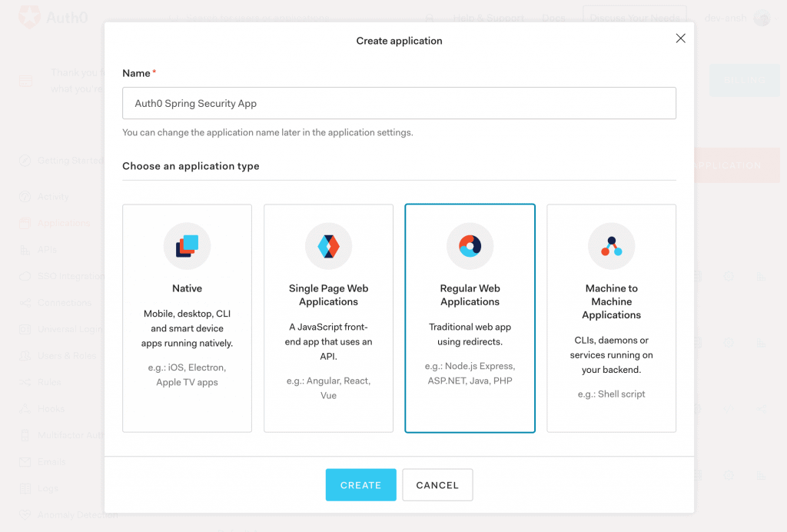Go to APIs in the sidebar
Screen dimensions: 787x532
[x=47, y=250]
